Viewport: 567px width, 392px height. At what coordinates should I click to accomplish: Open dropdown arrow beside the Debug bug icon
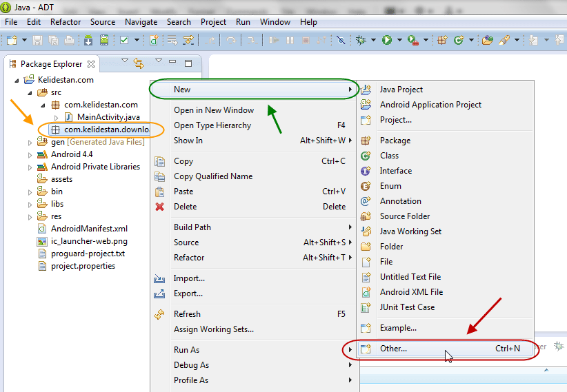tap(373, 40)
